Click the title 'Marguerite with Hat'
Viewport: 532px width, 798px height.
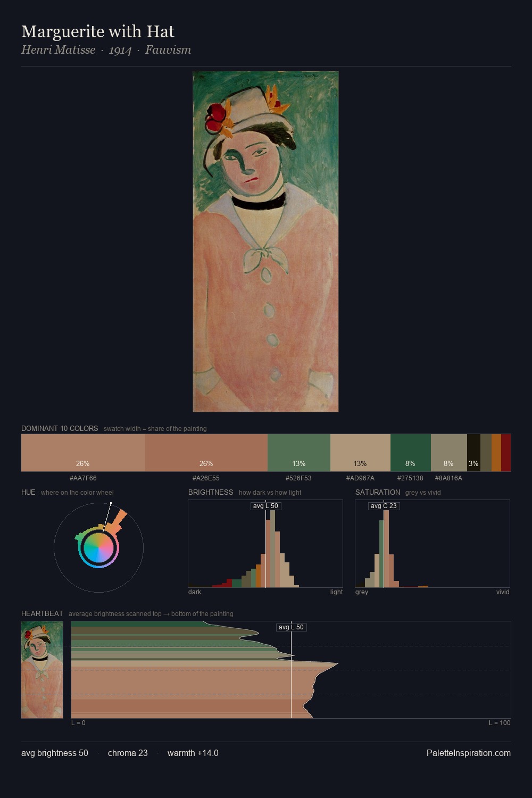click(98, 31)
